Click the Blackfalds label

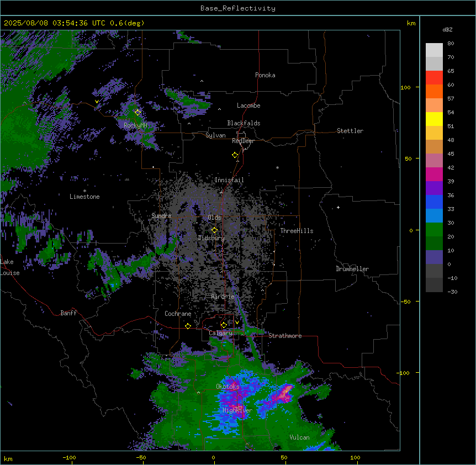click(x=244, y=123)
